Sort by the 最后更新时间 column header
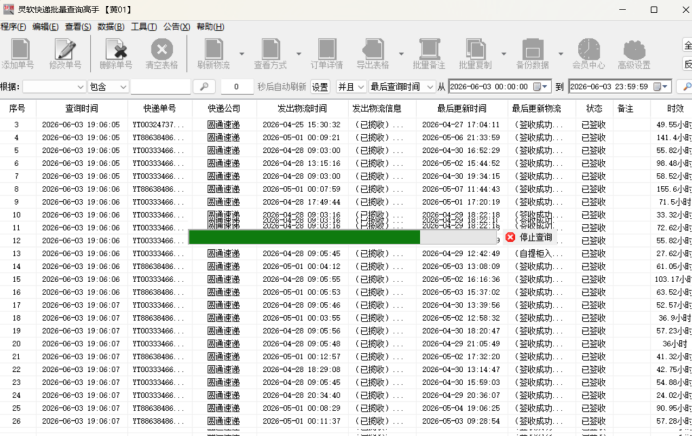 [462, 109]
